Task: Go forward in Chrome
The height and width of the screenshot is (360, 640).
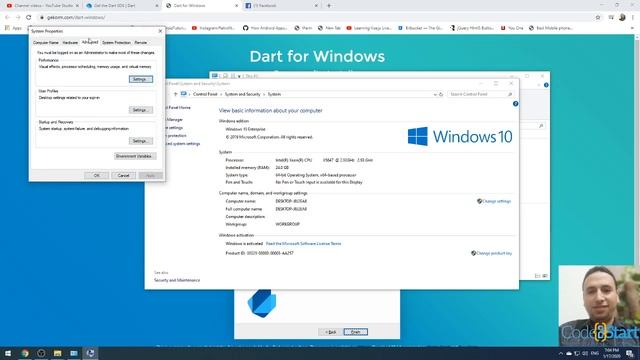Action: click(18, 18)
